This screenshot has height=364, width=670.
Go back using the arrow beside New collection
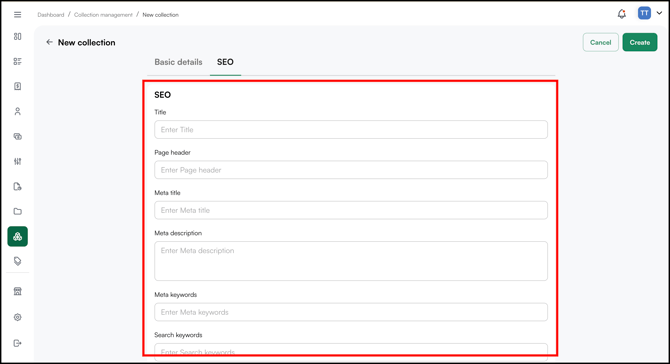tap(49, 42)
